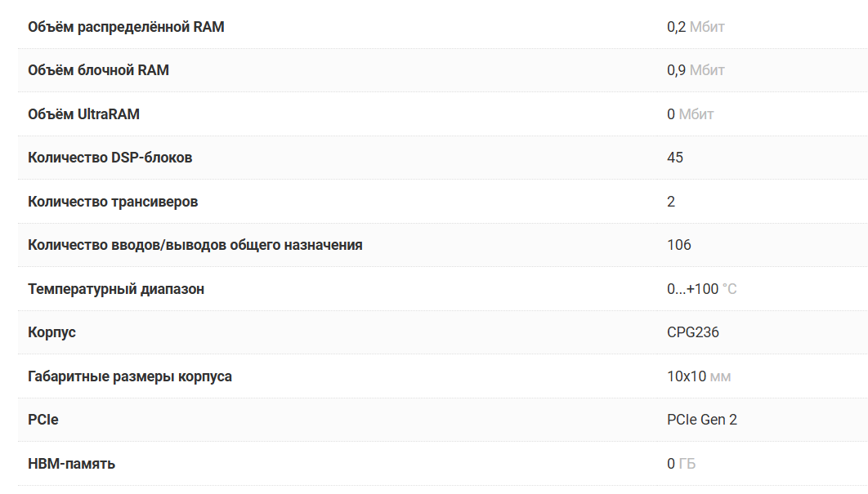Viewport: 868px width, 494px height.
Task: Click the 0,9 Мбит value
Action: click(x=696, y=70)
